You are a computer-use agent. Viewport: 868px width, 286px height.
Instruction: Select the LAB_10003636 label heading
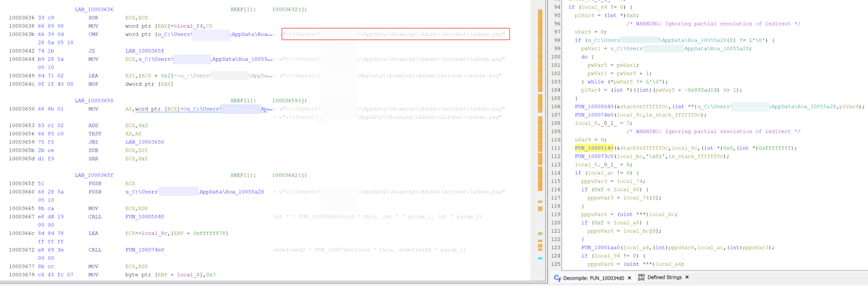click(94, 9)
